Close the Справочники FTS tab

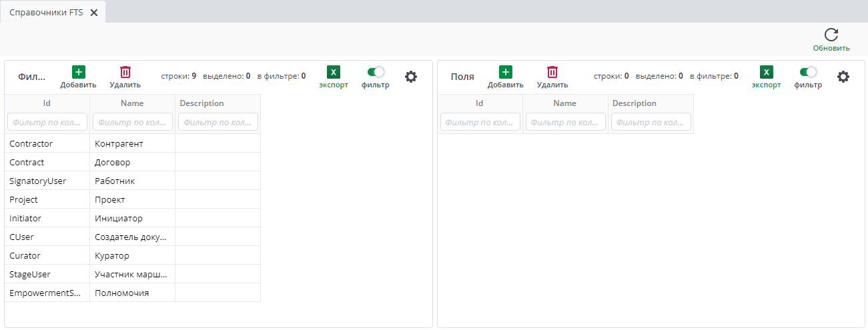pyautogui.click(x=94, y=13)
